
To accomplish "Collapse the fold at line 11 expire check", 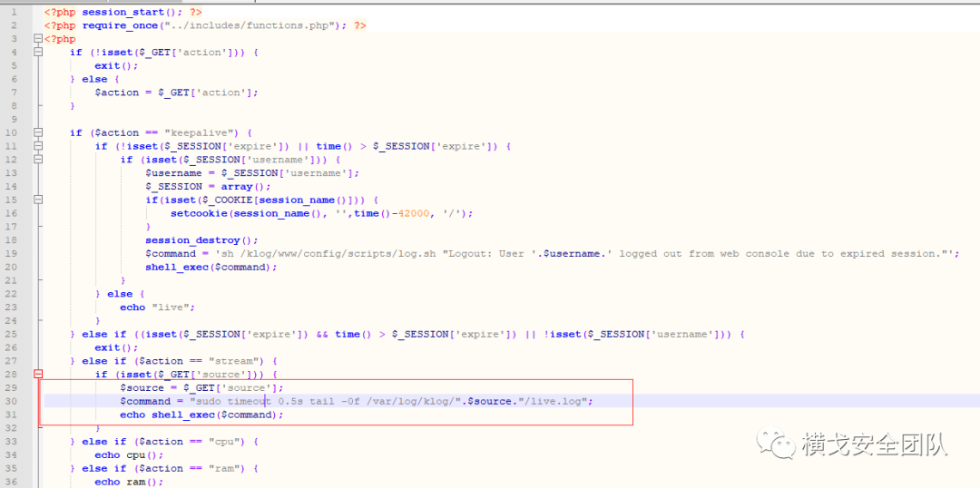I will click(x=38, y=146).
